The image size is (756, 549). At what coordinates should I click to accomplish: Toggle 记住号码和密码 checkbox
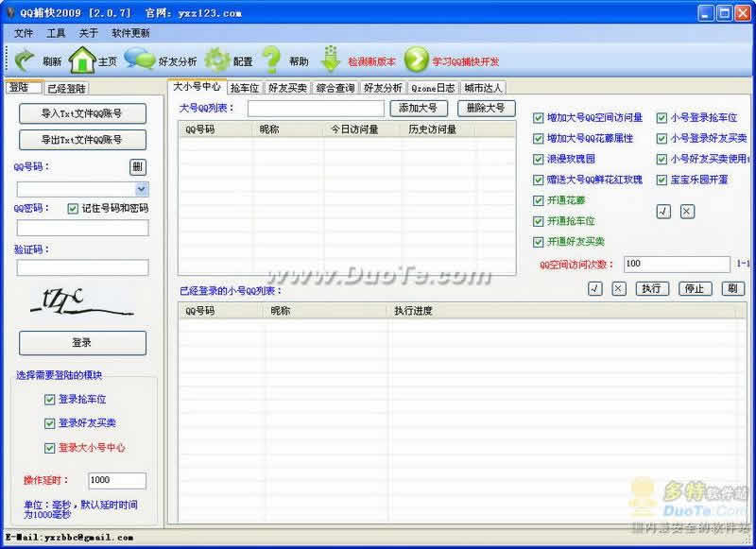click(x=73, y=208)
